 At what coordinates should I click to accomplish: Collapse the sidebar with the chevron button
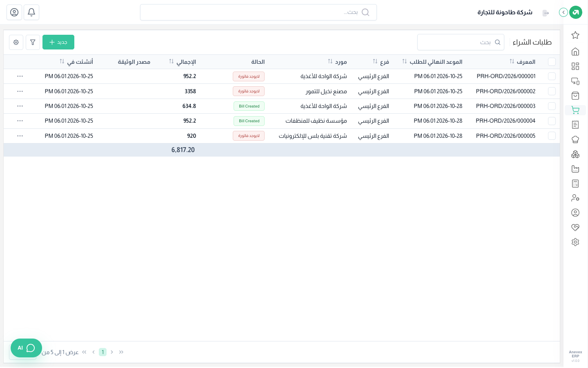563,12
